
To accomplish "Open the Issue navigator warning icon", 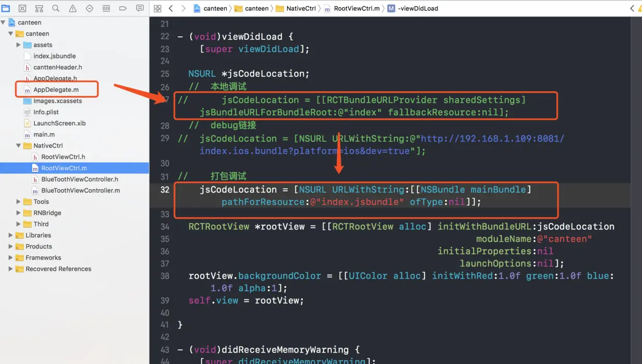I will (72, 8).
